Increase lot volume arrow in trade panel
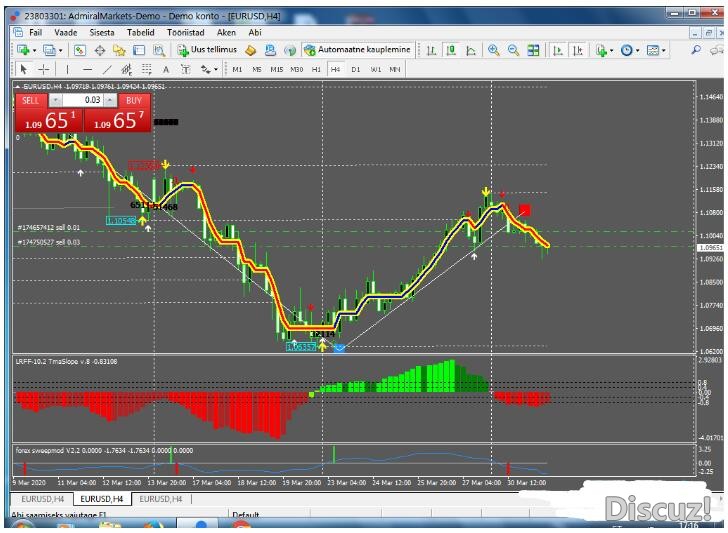The image size is (728, 533). coord(110,100)
